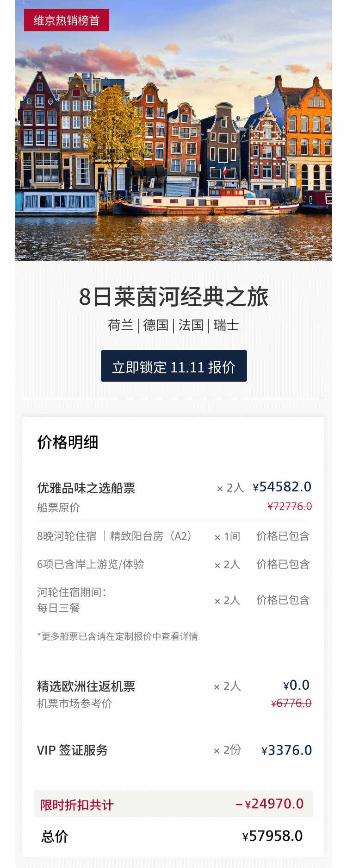Click the 精选欧洲往返机票 item

(86, 686)
